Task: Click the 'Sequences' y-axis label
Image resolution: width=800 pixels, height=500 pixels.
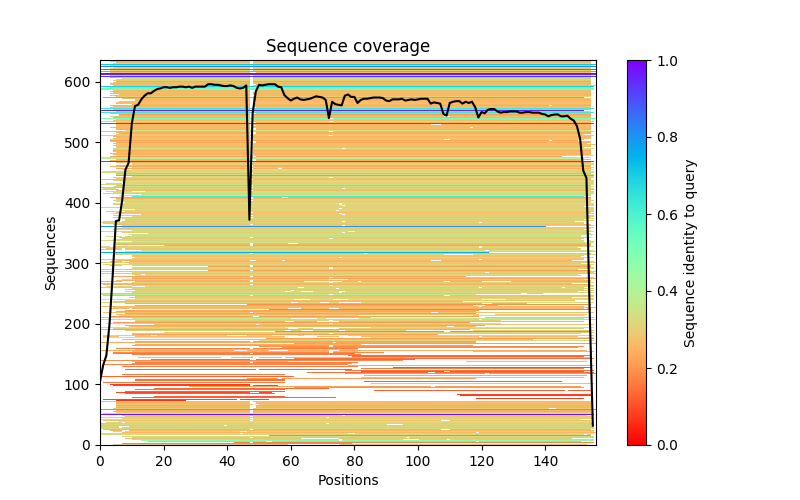Action: (x=51, y=253)
